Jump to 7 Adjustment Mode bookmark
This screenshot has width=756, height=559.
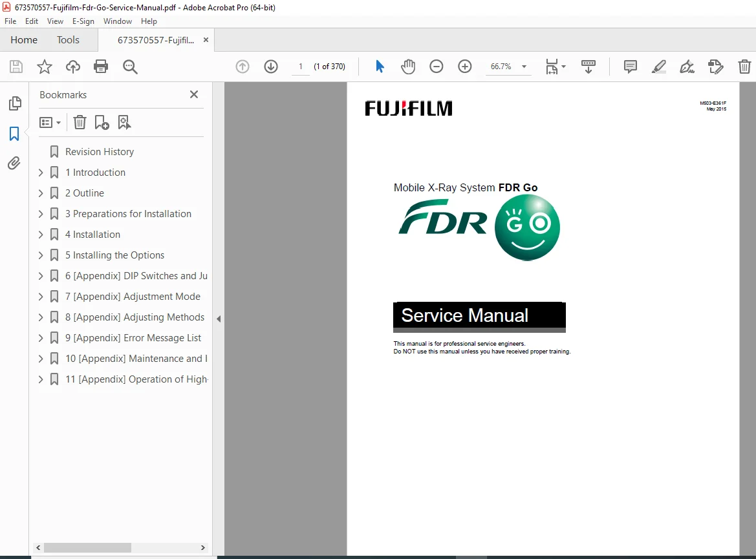pos(133,297)
